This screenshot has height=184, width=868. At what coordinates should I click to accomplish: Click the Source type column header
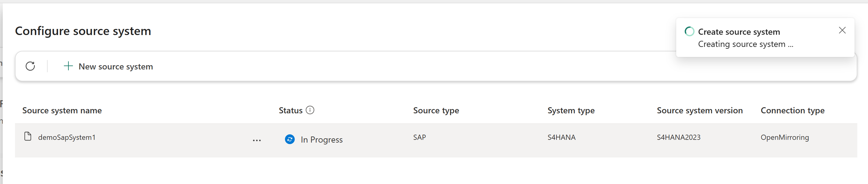[x=436, y=110]
